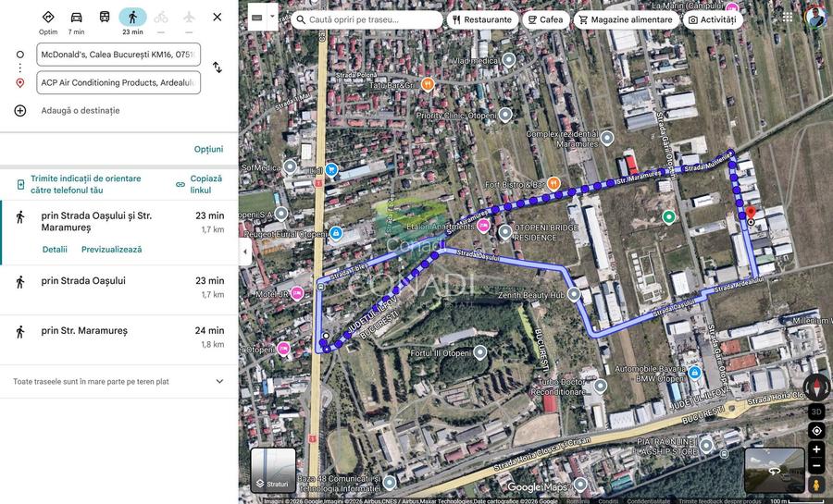Filter by Activități chip
833x504 pixels.
pyautogui.click(x=713, y=19)
